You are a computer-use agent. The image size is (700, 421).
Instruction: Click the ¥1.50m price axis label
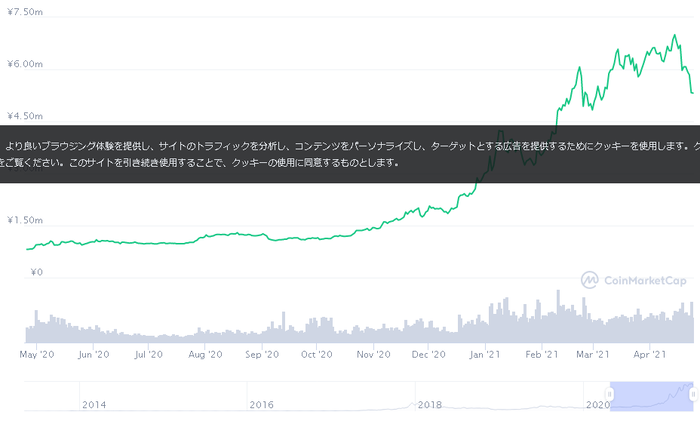[x=25, y=220]
